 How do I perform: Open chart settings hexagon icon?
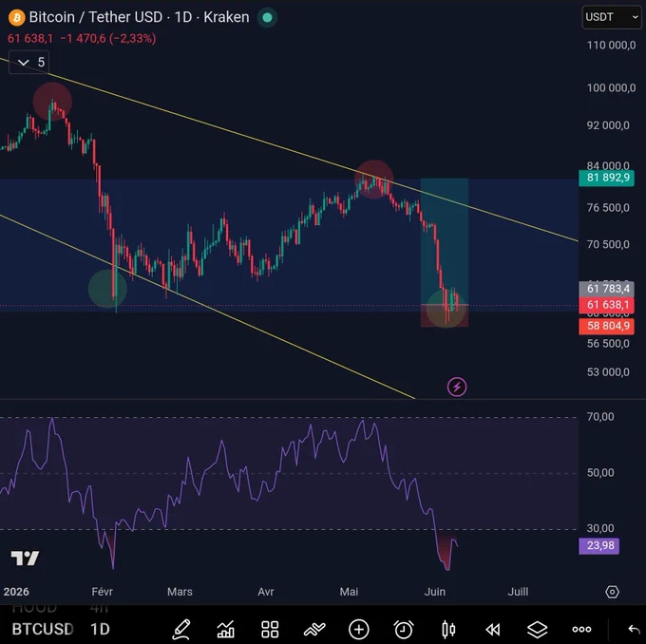pyautogui.click(x=612, y=592)
